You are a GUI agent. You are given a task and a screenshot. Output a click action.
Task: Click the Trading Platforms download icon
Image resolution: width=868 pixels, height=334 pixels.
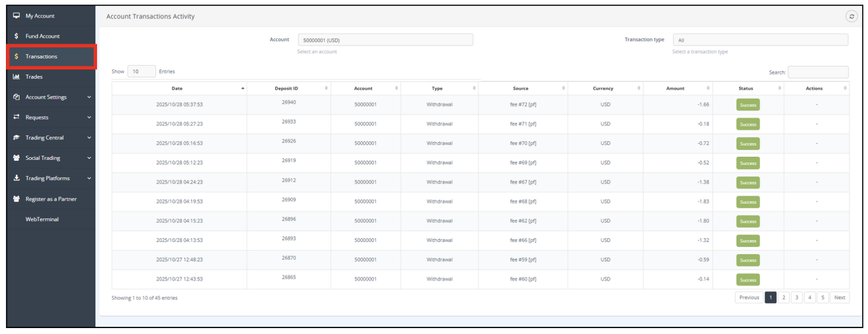17,178
